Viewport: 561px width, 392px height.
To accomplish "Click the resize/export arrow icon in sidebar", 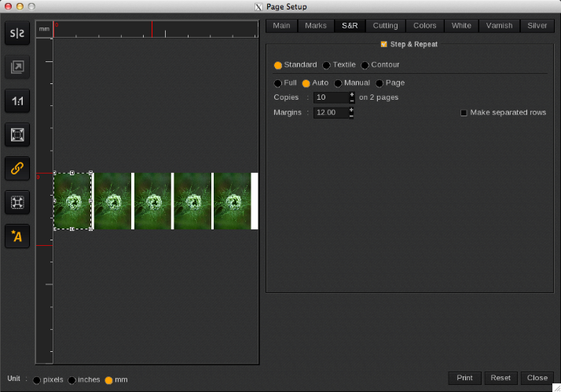I will tap(17, 67).
